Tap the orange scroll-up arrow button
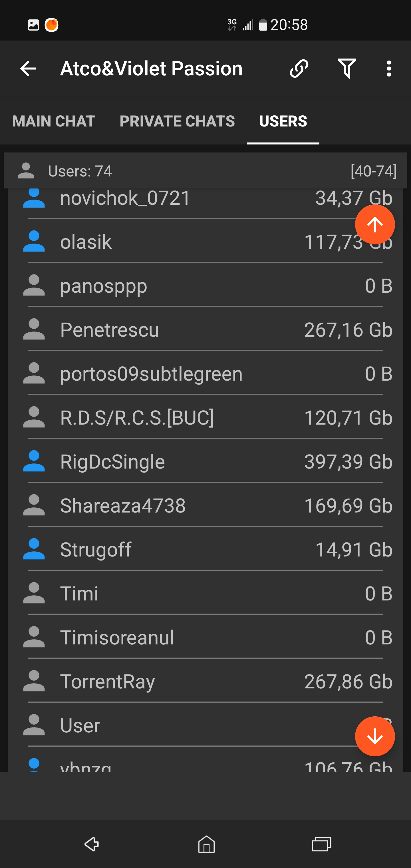Viewport: 411px width, 868px height. pos(375,224)
